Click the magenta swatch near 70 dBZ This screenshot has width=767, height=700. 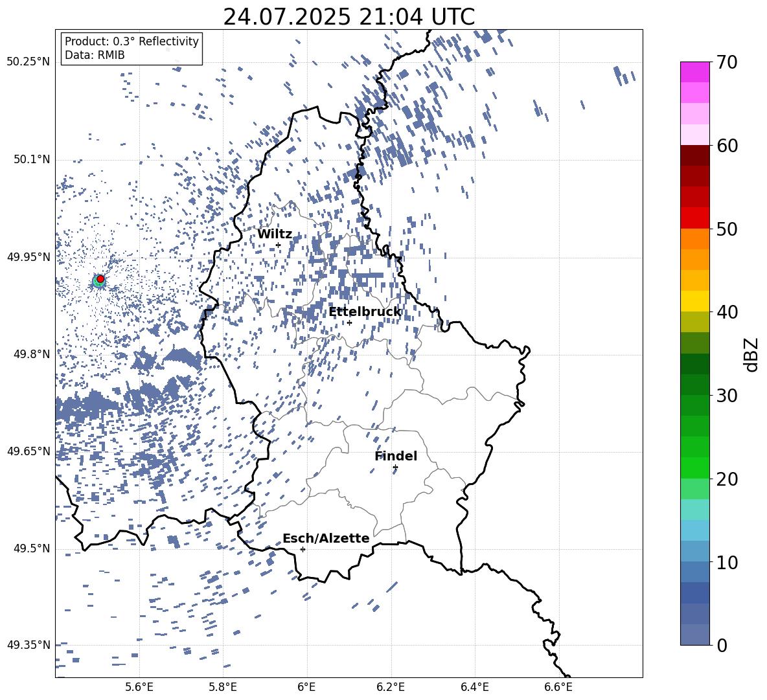(x=694, y=72)
